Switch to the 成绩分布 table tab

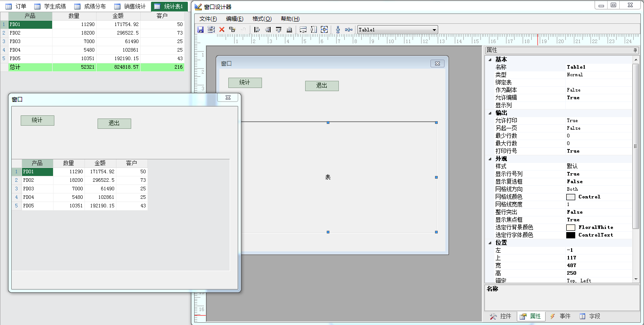(90, 6)
